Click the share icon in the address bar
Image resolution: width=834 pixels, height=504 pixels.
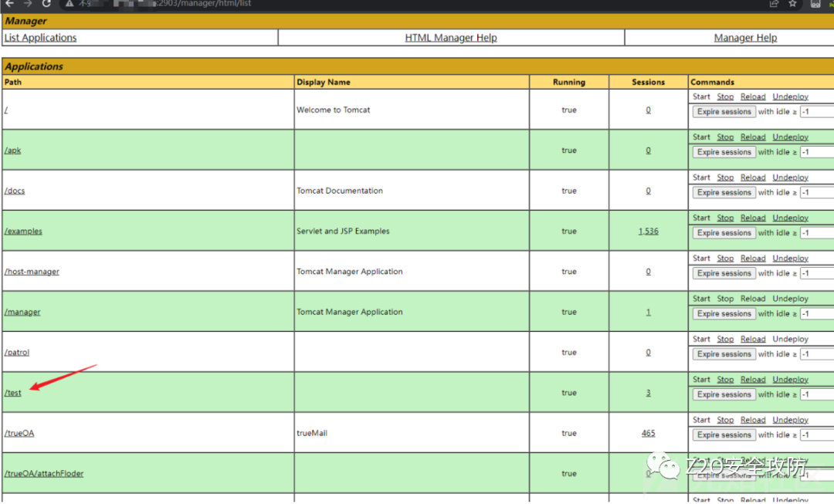[x=774, y=3]
